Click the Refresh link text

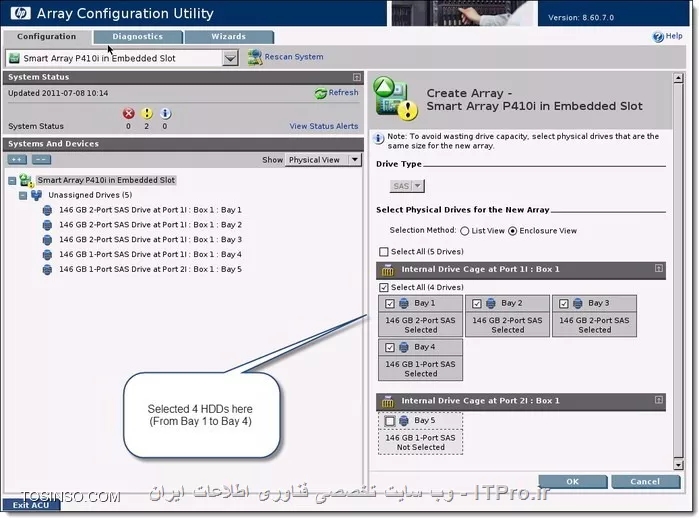click(343, 92)
